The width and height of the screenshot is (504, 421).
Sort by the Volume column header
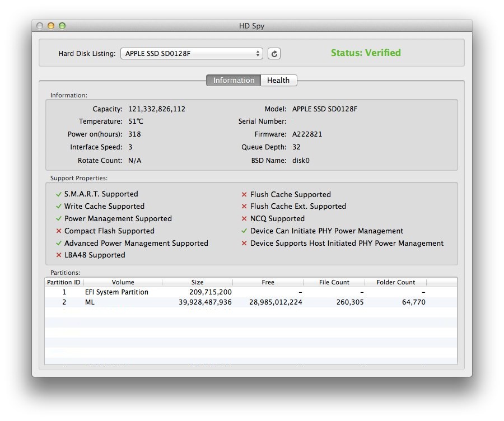[x=123, y=282]
